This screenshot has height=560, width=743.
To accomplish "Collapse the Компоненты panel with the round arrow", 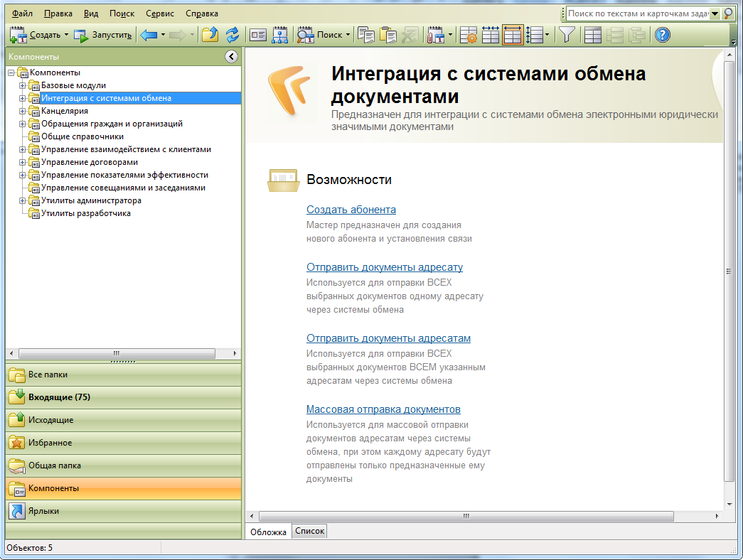I will [231, 57].
